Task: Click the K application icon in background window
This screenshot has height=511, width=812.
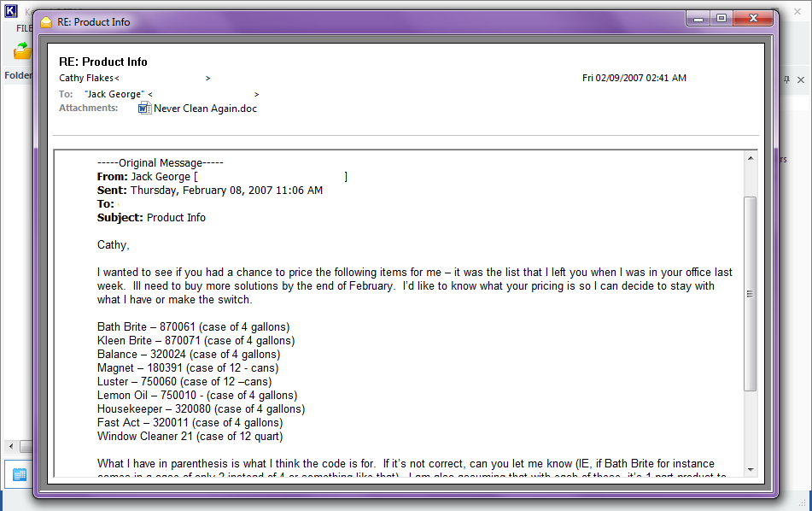Action: click(11, 11)
